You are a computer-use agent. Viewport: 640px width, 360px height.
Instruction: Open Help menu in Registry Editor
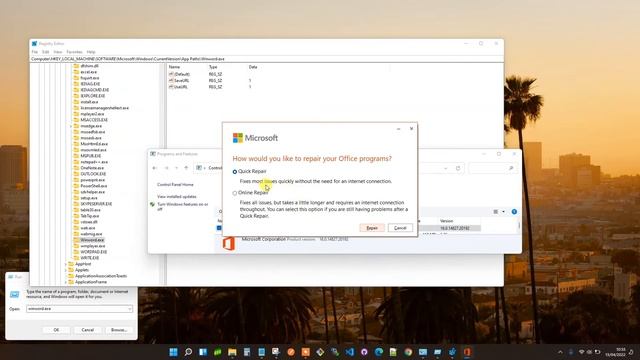click(91, 52)
